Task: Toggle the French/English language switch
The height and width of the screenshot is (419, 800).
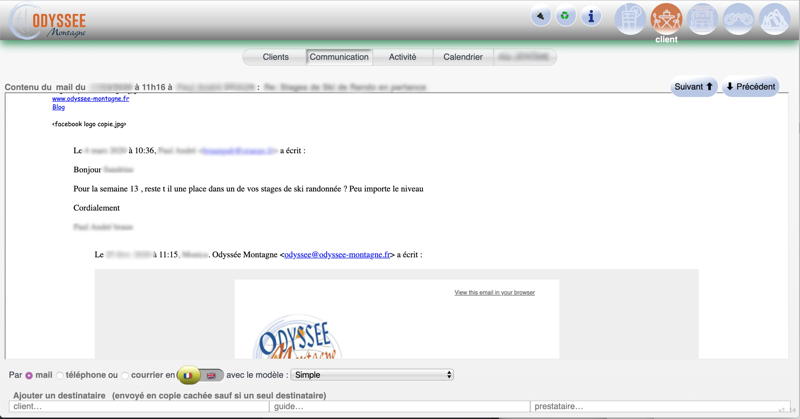Action: (200, 375)
